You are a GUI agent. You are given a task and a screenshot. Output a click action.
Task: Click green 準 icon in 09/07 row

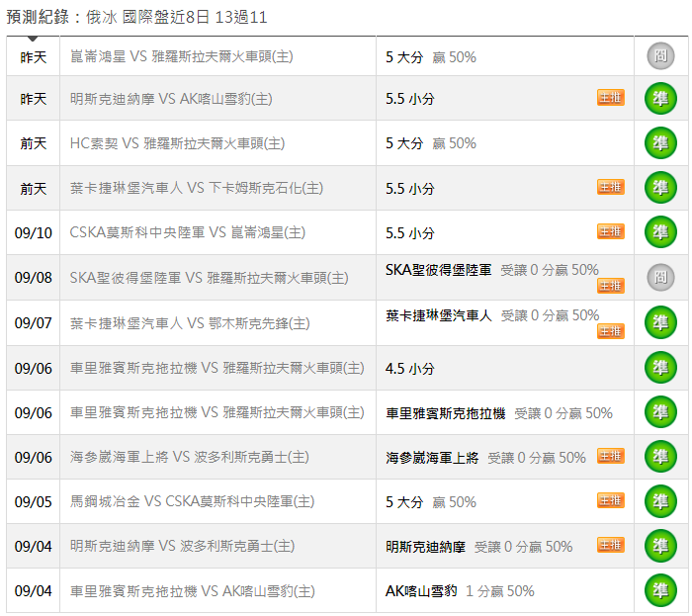[x=660, y=322]
